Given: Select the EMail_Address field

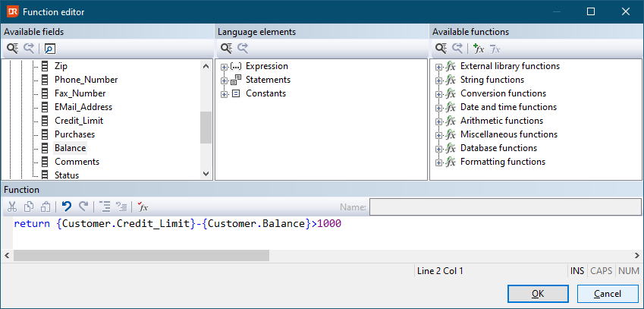Looking at the screenshot, I should (x=83, y=107).
